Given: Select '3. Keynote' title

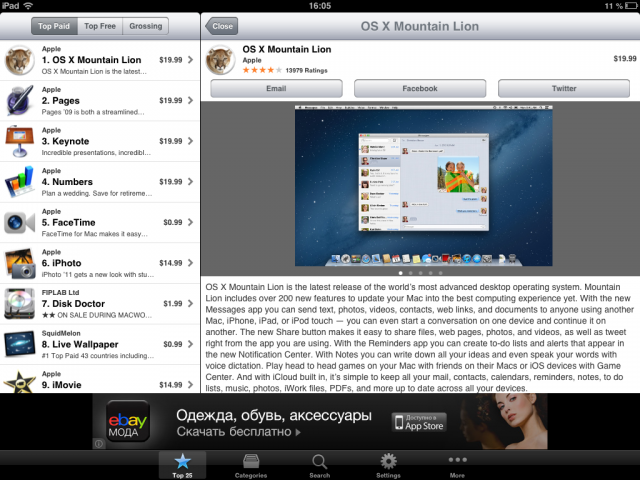Looking at the screenshot, I should point(65,141).
